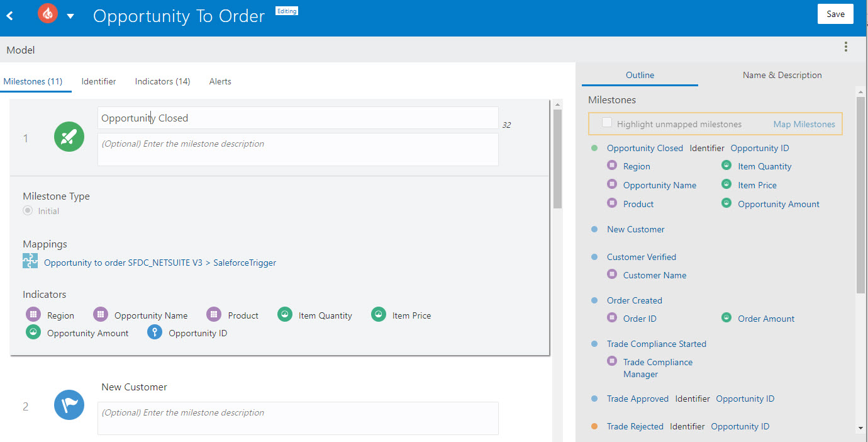Click the blue Opportunity ID identifier pin icon

155,332
